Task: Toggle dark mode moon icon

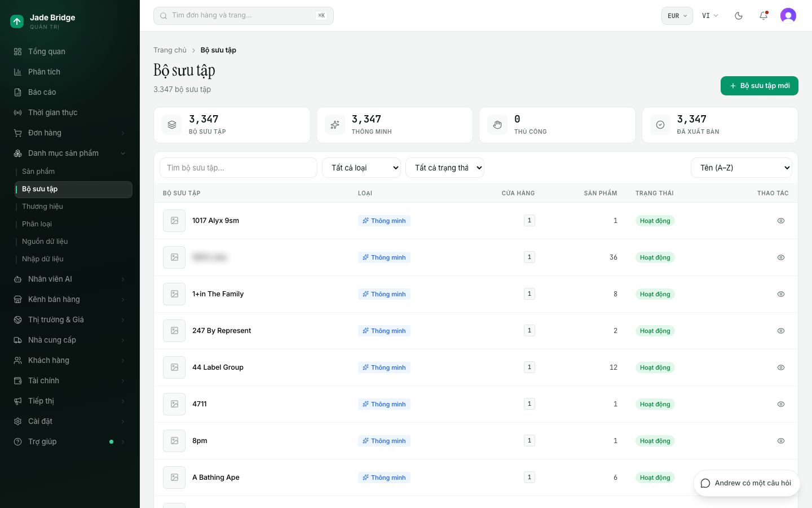Action: pyautogui.click(x=739, y=16)
